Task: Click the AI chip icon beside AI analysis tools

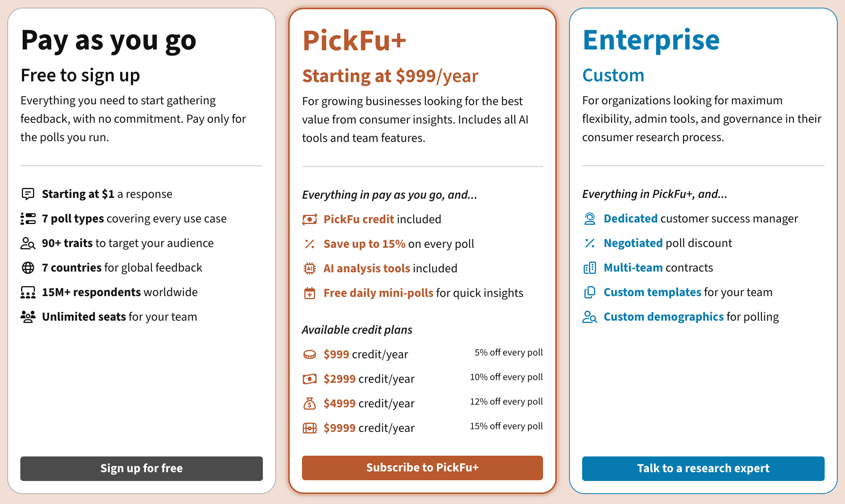Action: coord(310,268)
